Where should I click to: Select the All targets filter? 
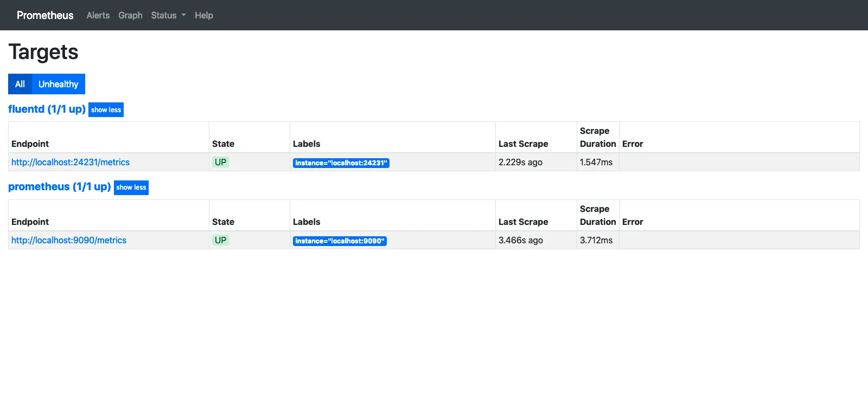coord(20,84)
